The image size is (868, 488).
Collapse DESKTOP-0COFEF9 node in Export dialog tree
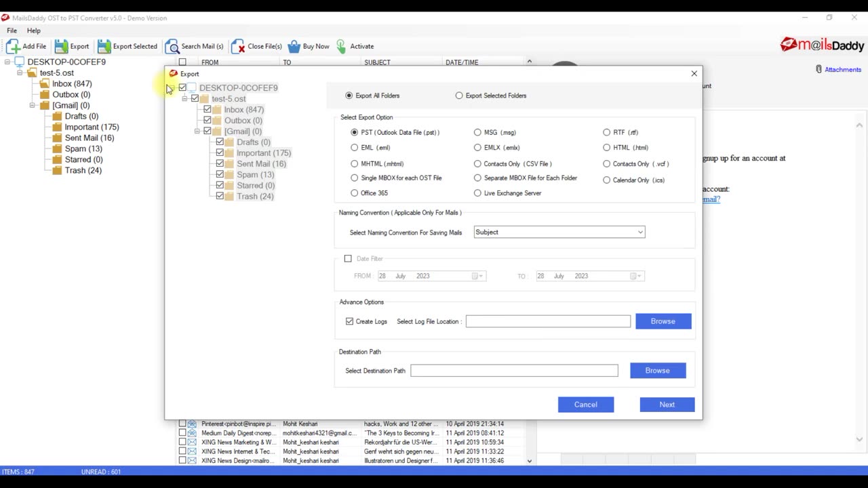[172, 88]
